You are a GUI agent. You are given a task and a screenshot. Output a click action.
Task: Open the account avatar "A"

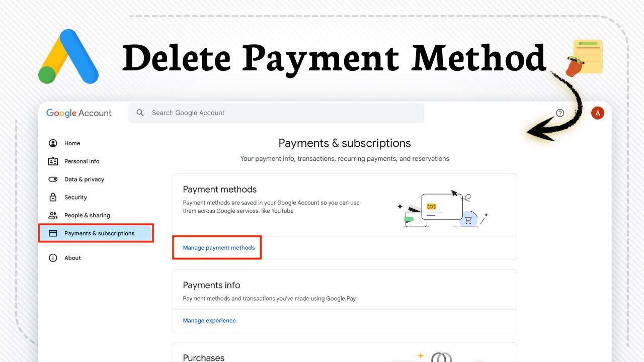(597, 113)
